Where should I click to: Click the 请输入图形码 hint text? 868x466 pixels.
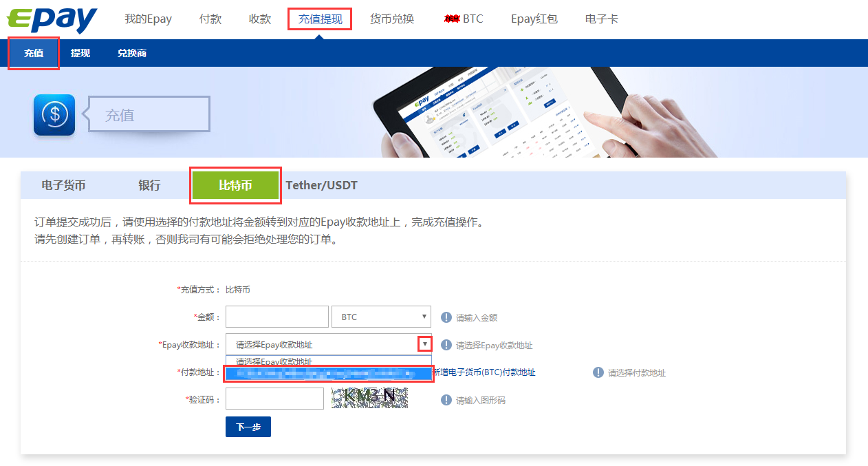point(481,401)
